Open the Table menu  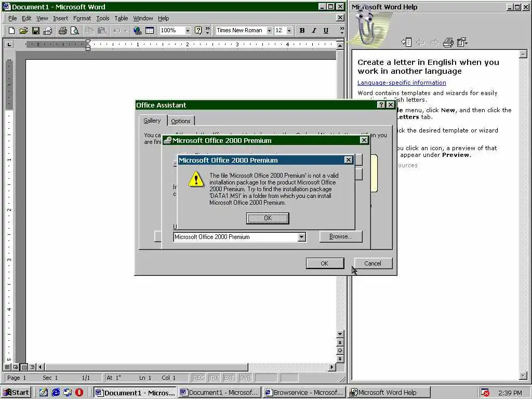click(121, 18)
